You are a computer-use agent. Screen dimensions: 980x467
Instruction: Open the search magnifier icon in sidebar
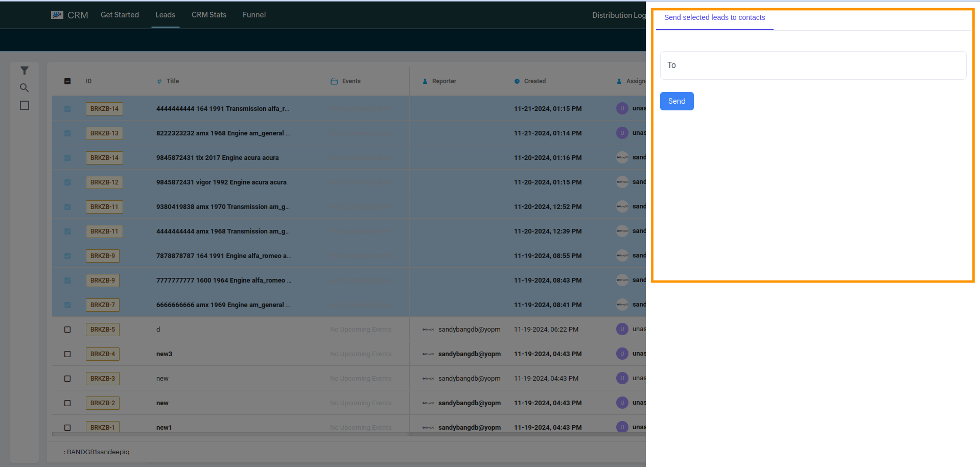(x=25, y=88)
